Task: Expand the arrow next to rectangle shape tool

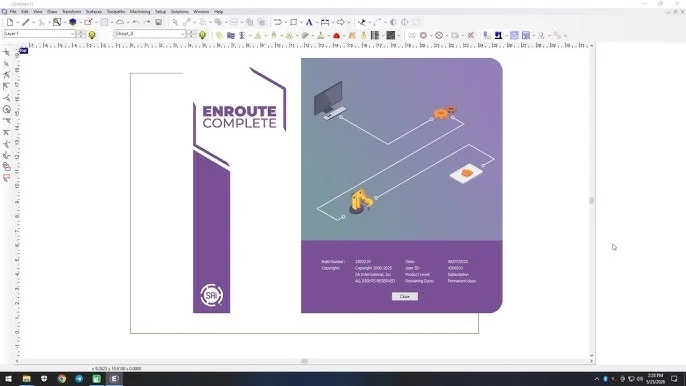Action: tap(301, 23)
